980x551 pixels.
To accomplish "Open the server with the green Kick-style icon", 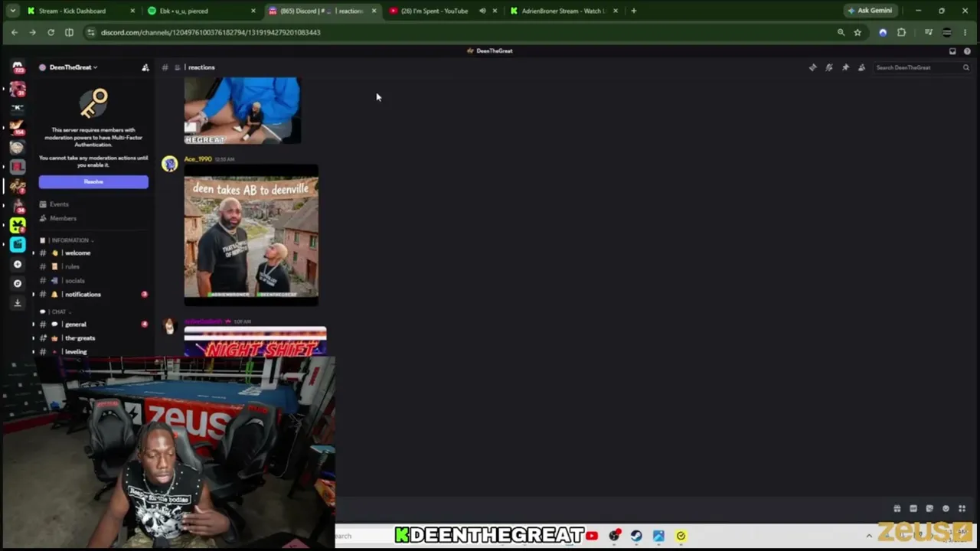I will pyautogui.click(x=18, y=225).
